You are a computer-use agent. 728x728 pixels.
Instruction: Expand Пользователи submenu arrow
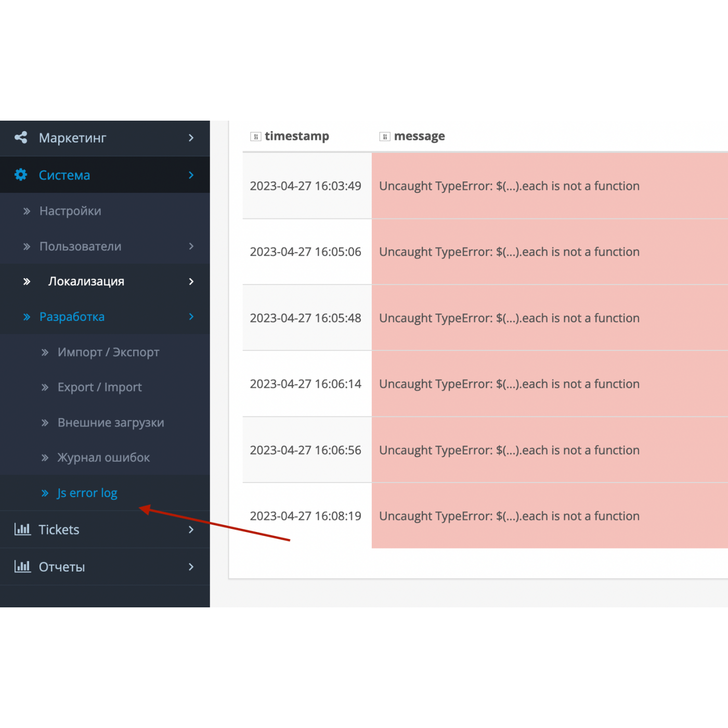pyautogui.click(x=191, y=246)
